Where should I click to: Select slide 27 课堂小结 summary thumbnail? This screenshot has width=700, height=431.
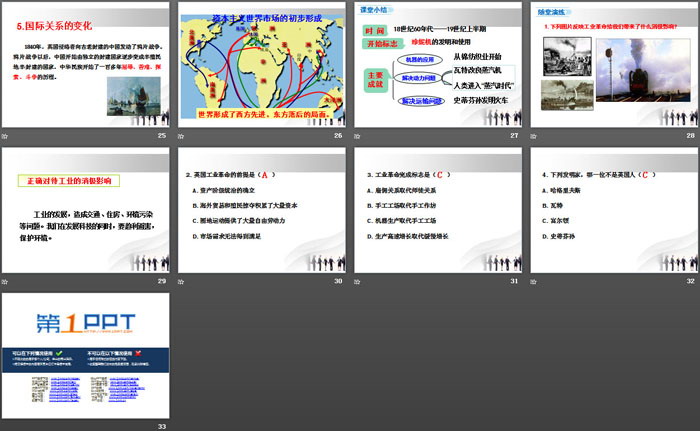click(436, 64)
